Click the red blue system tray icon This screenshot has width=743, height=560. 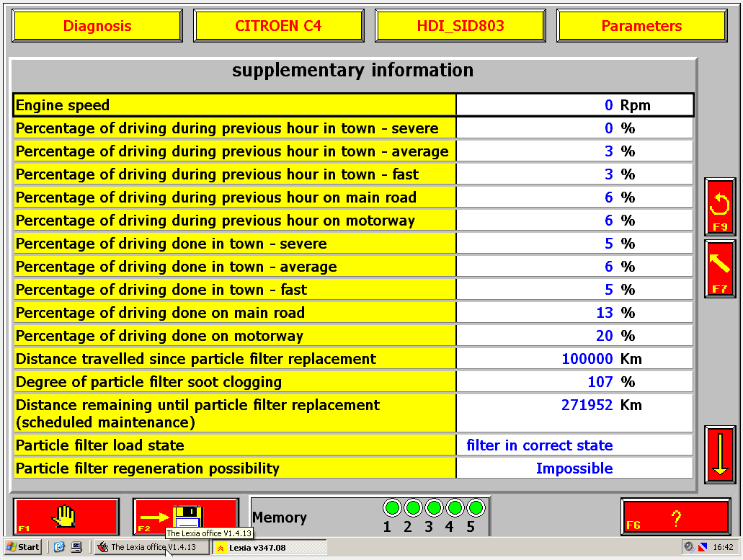pyautogui.click(x=703, y=547)
